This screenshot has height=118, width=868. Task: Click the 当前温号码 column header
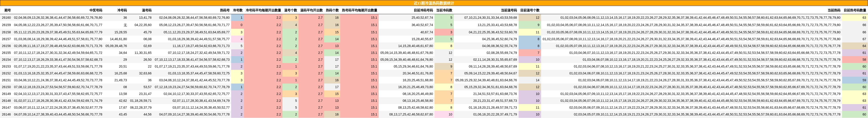tap(509, 10)
